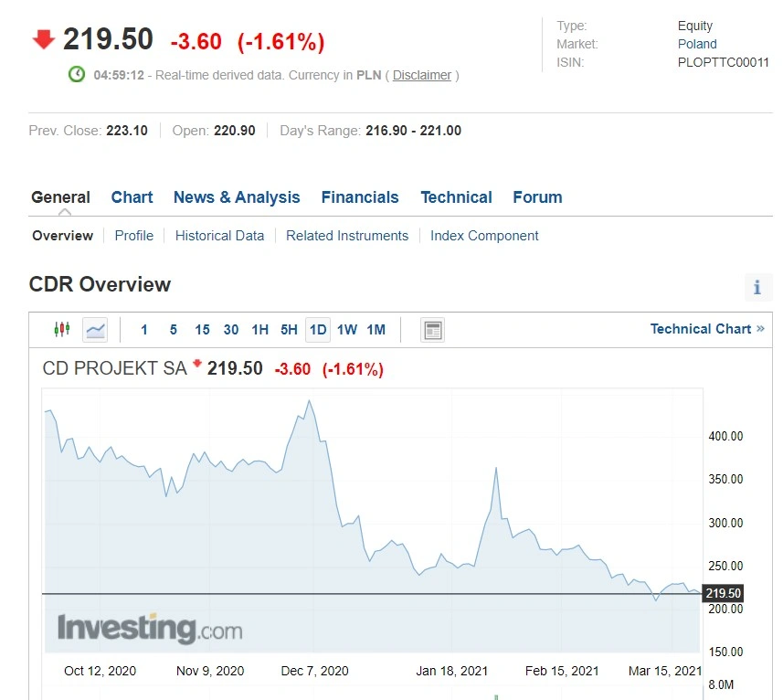Screen dimensions: 783x700
Task: Click the 04:59:12 timestamp
Action: (119, 75)
